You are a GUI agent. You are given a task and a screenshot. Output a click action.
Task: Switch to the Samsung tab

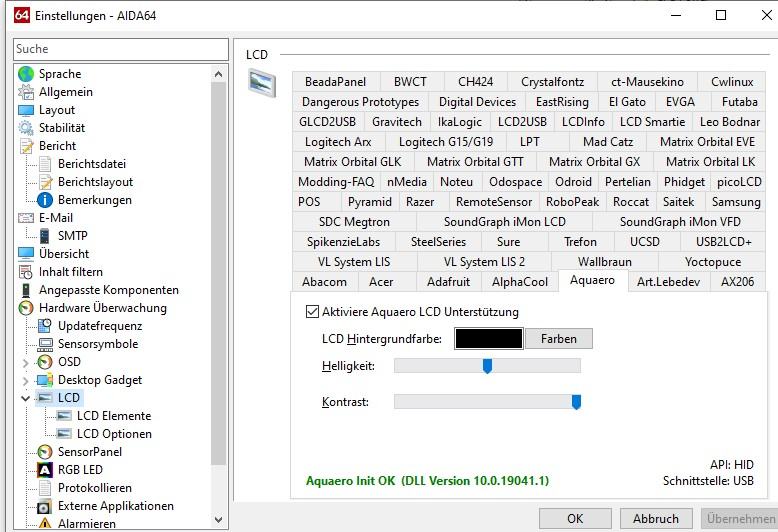tap(736, 201)
